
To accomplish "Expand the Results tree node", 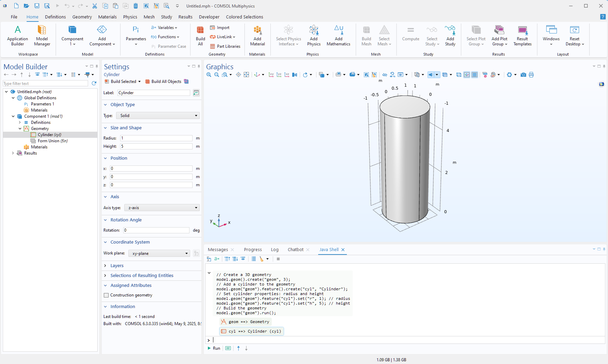I will (13, 153).
